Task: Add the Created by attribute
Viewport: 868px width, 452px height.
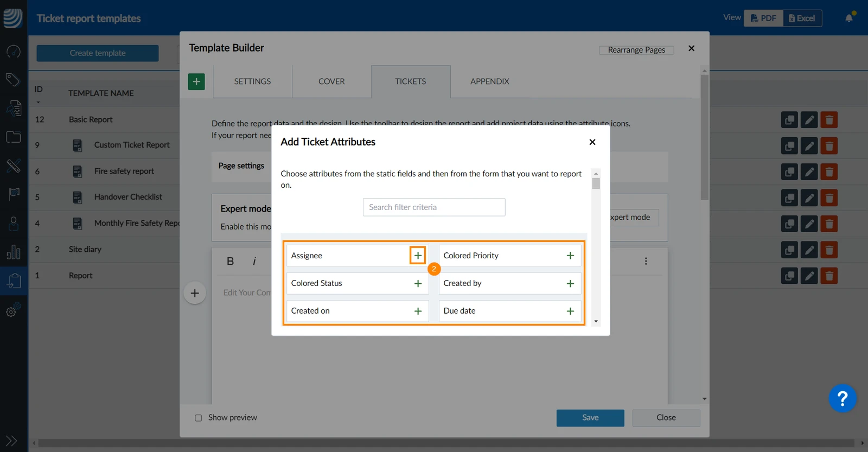Action: click(570, 283)
